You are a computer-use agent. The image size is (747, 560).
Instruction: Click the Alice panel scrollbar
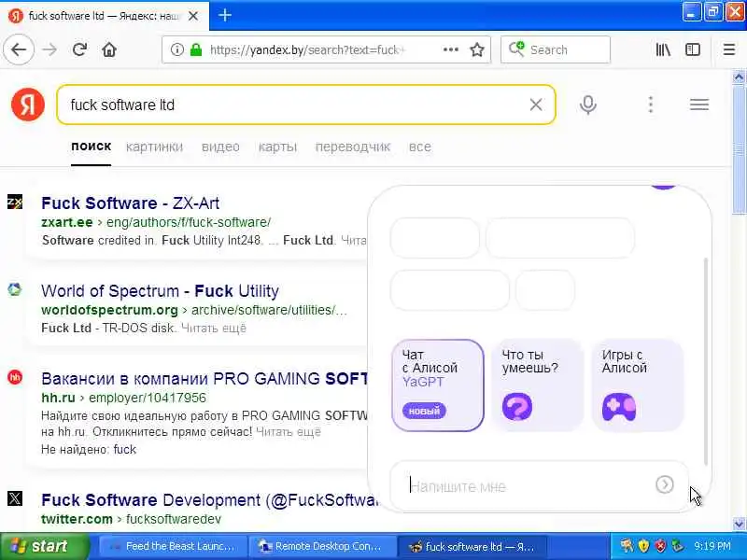tap(706, 362)
